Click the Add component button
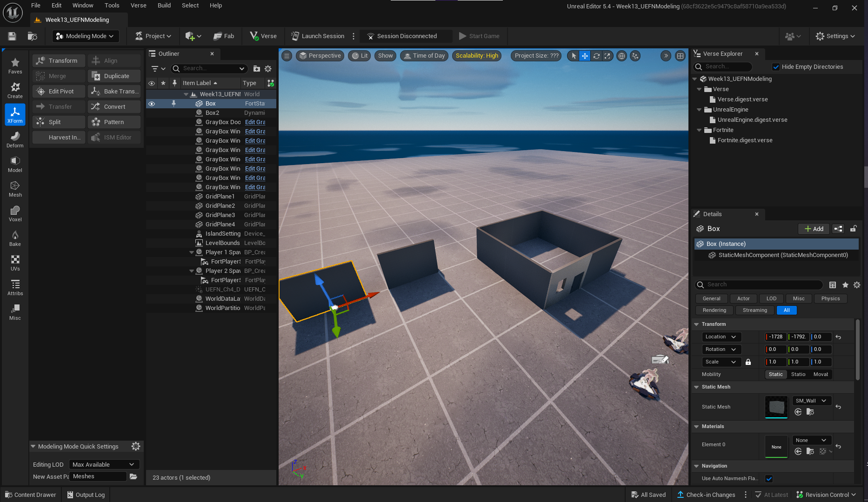The width and height of the screenshot is (868, 502). 814,229
